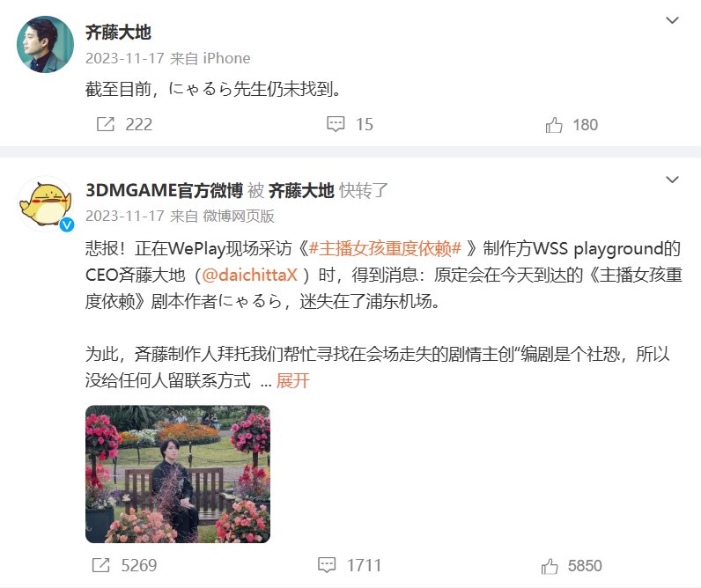The image size is (701, 588).
Task: Click the blue verified badge on 3DMGAME avatar
Action: 67,224
